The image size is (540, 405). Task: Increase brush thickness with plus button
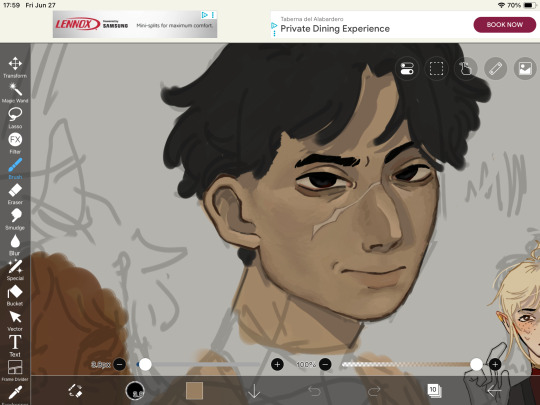[277, 364]
